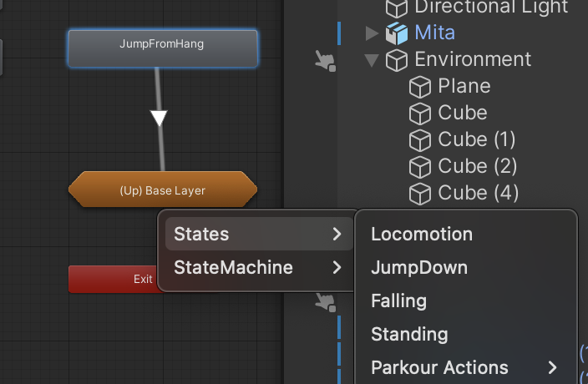Choose Locomotion from the States submenu
The image size is (588, 384).
[x=422, y=235]
